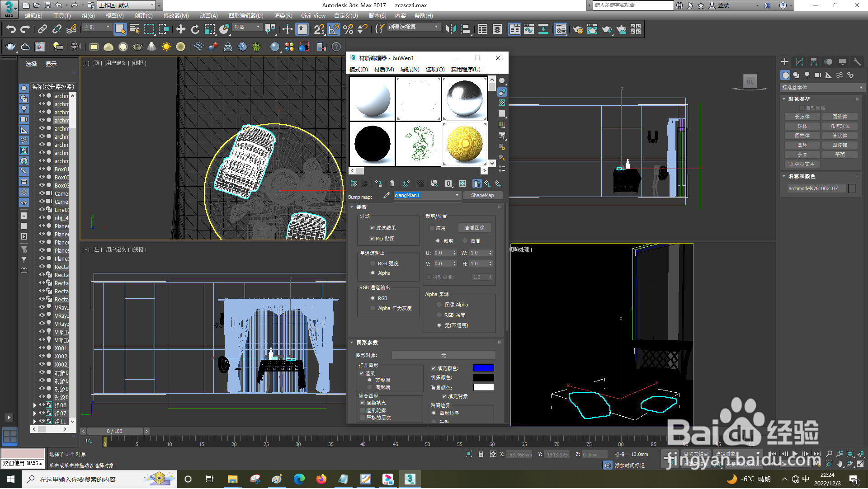
Task: Click the camera icon on second toolbar
Action: click(x=75, y=47)
